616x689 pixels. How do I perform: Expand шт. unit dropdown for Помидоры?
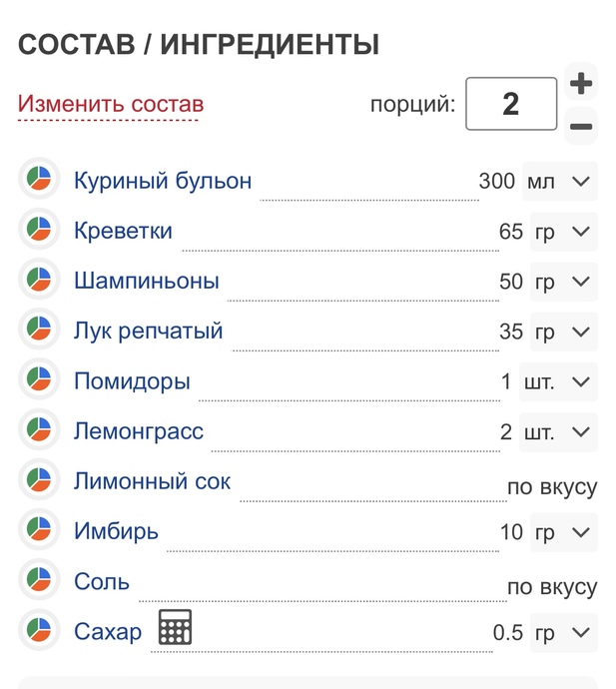pyautogui.click(x=558, y=381)
